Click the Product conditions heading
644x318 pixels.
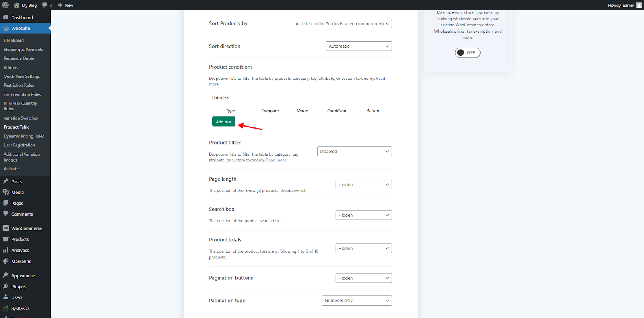[x=231, y=67]
